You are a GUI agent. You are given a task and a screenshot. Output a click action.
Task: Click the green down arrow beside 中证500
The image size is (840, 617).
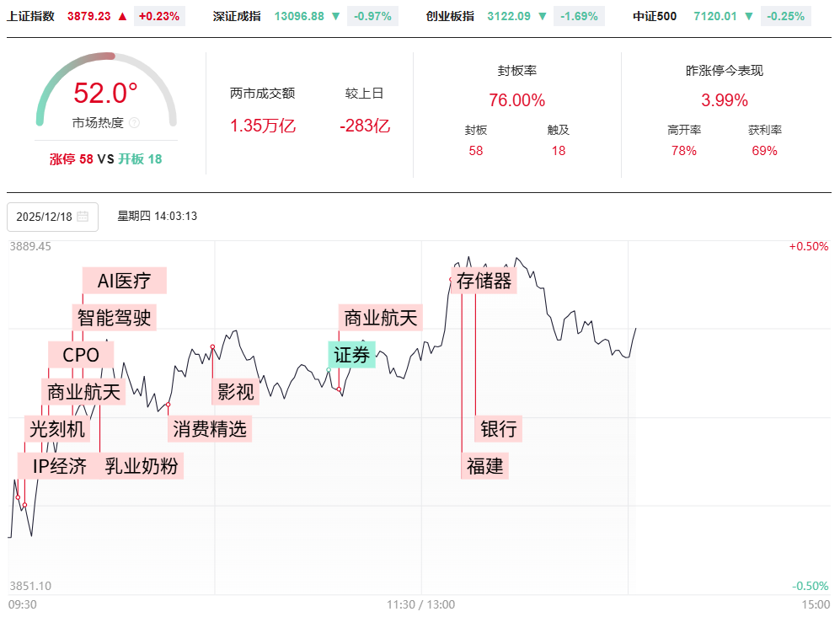pyautogui.click(x=749, y=16)
